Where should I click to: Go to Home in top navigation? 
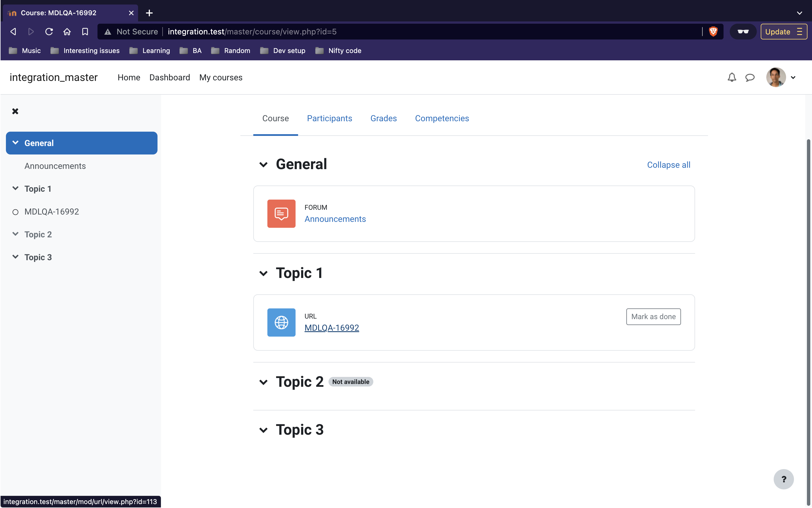[128, 77]
